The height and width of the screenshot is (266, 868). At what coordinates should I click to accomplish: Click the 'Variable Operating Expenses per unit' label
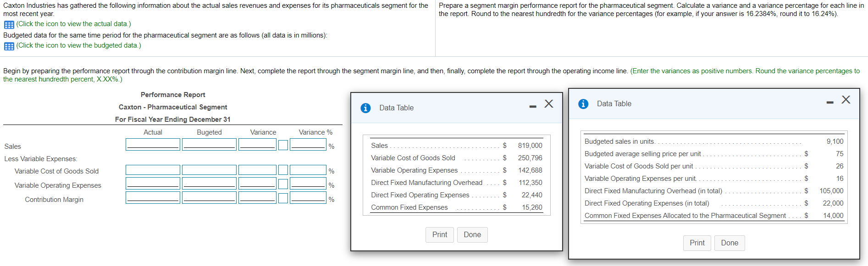click(640, 179)
